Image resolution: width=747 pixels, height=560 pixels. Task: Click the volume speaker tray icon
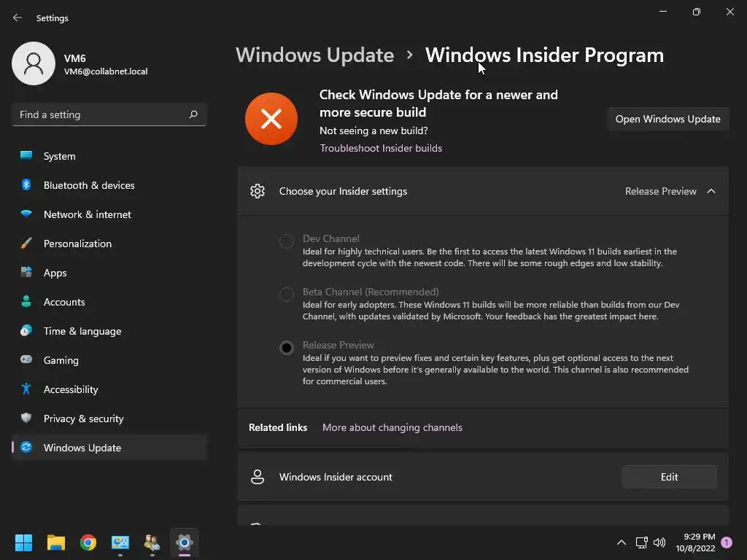click(x=659, y=542)
